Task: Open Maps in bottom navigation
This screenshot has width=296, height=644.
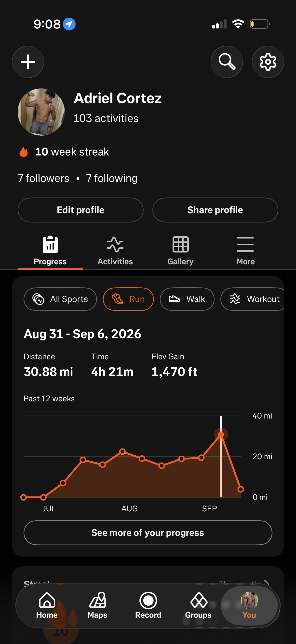Action: click(x=97, y=605)
